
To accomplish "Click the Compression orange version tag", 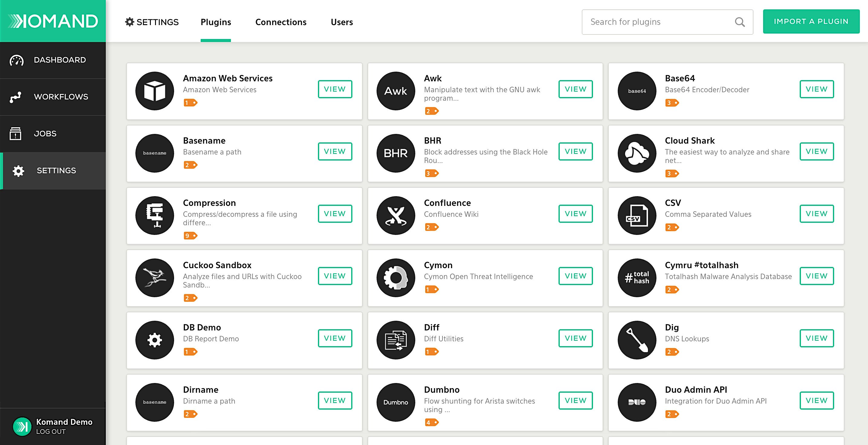I will 190,235.
